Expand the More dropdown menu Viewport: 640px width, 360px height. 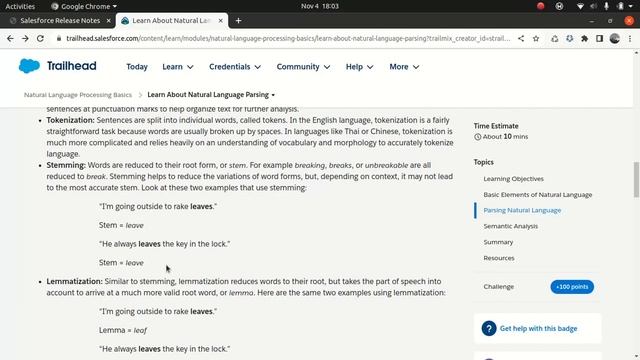(404, 67)
